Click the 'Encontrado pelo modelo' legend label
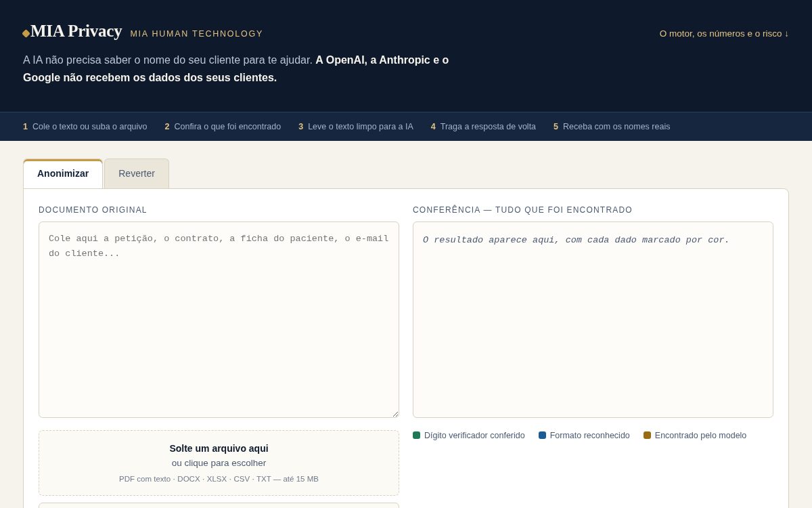 tap(700, 436)
